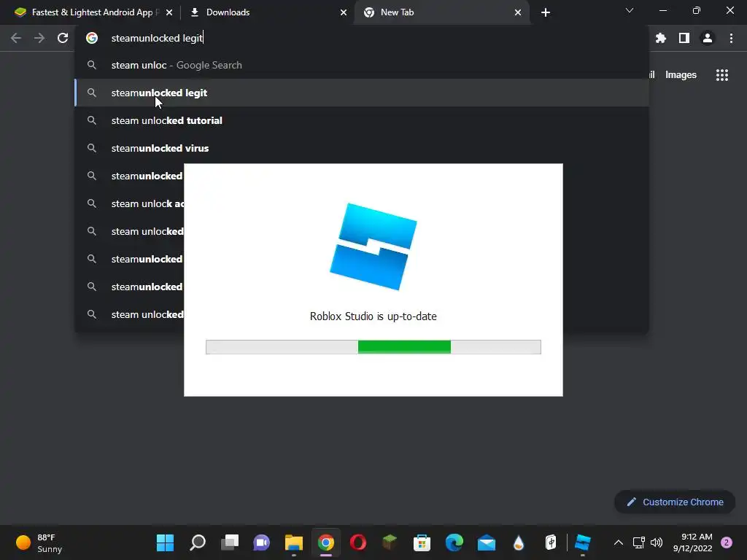Launch Opera from the taskbar
The image size is (747, 560).
(x=358, y=542)
